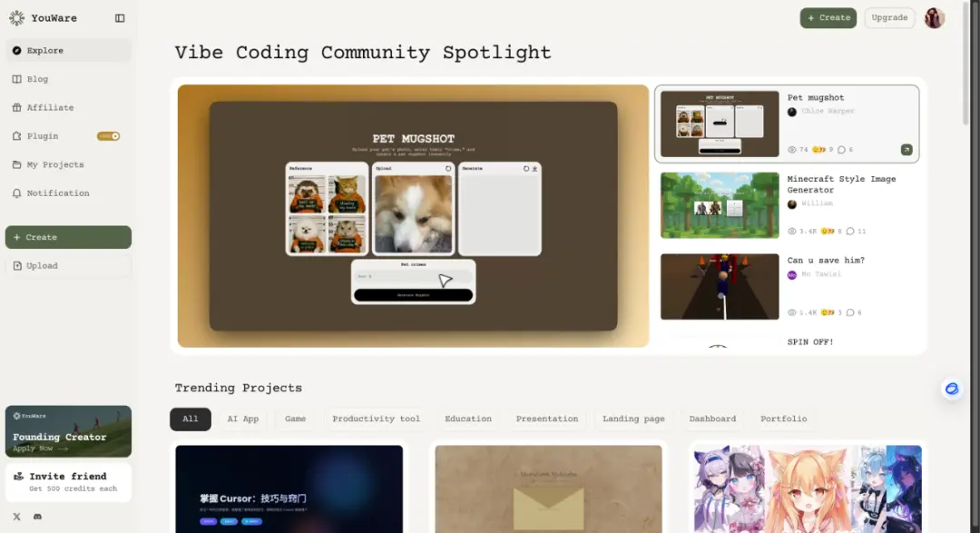
Task: Filter trending projects by Education
Action: click(468, 419)
